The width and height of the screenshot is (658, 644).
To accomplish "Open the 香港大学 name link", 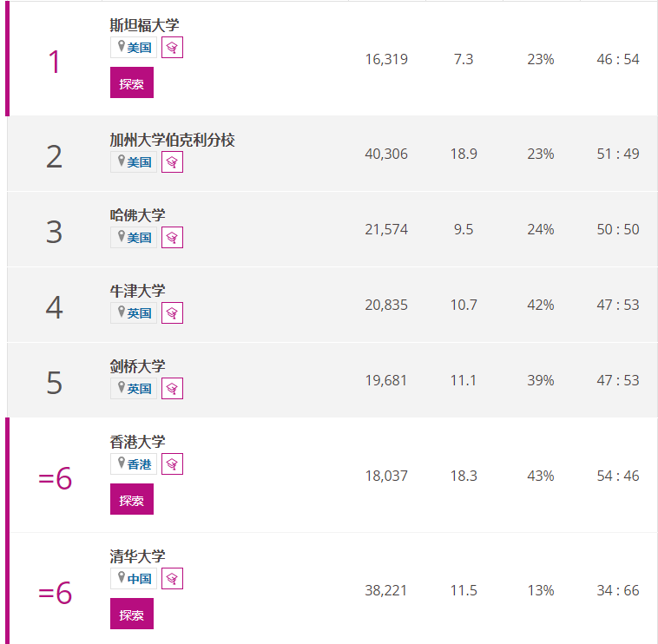I will (138, 442).
